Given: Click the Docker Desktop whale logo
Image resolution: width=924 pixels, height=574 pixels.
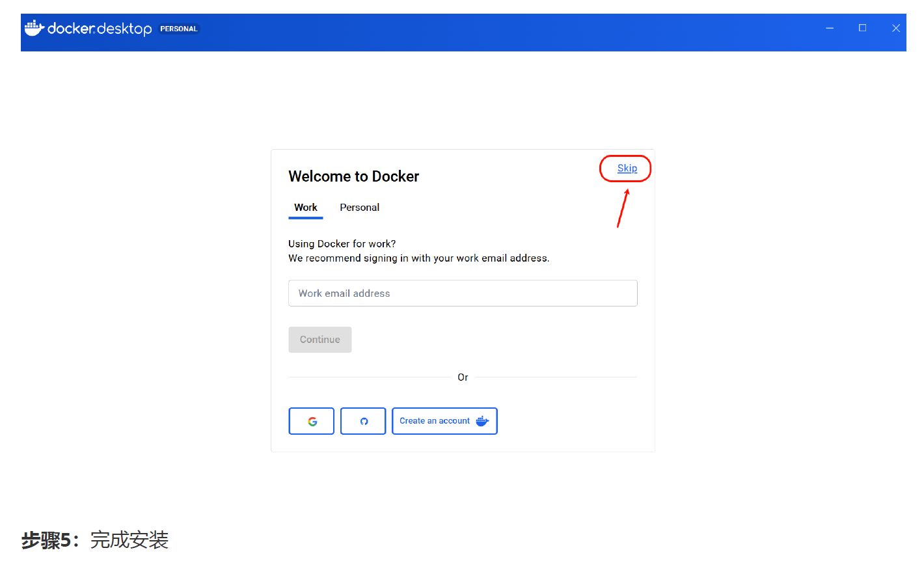Looking at the screenshot, I should [x=34, y=28].
